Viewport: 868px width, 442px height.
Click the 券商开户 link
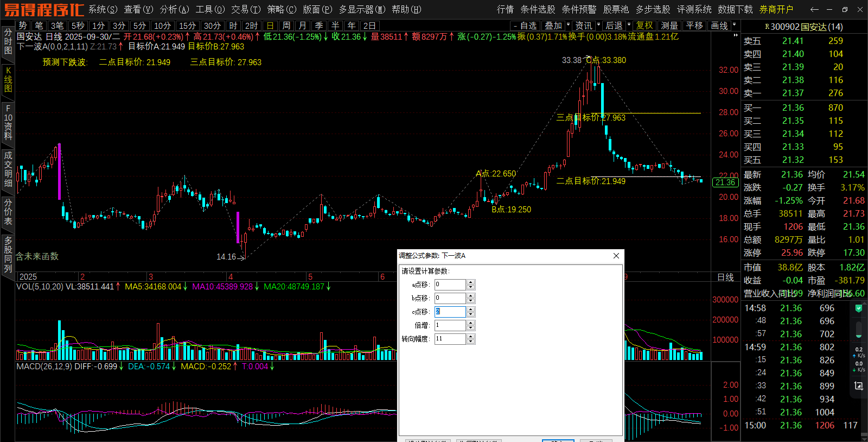pyautogui.click(x=776, y=9)
